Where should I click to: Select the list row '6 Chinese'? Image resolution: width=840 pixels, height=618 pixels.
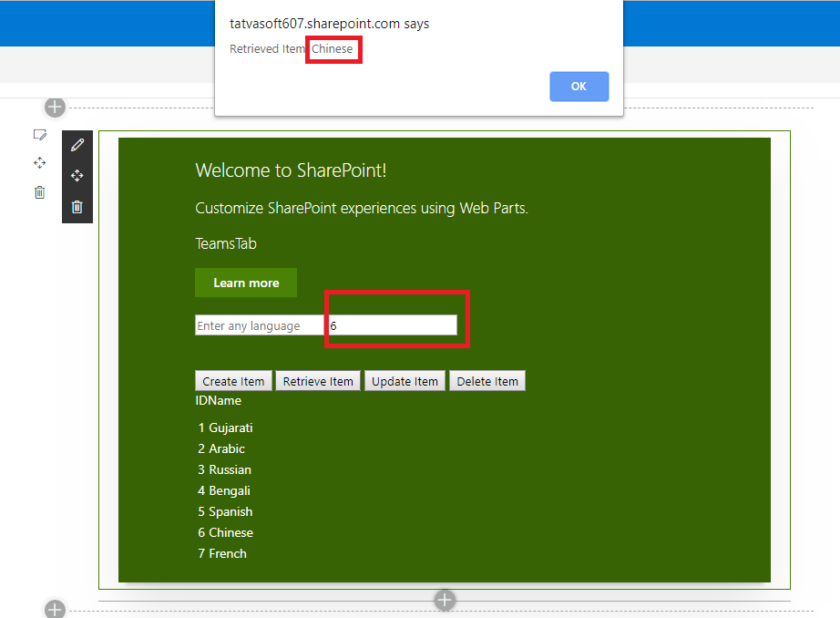click(x=226, y=532)
